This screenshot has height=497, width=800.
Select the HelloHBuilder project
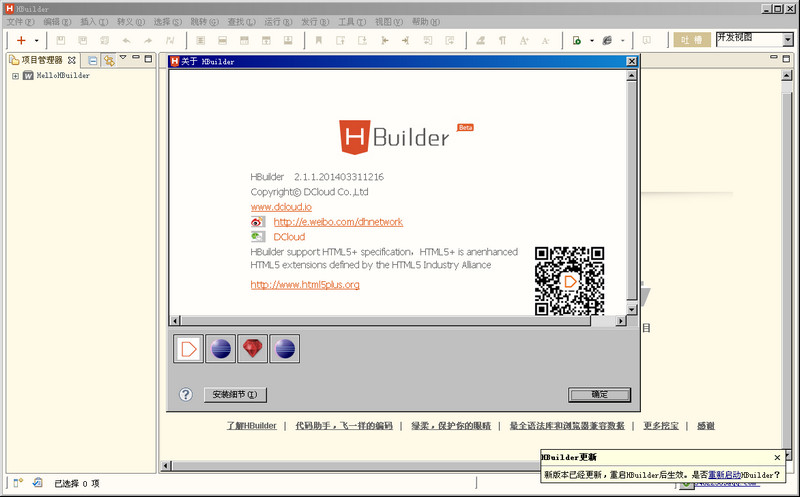[x=63, y=76]
